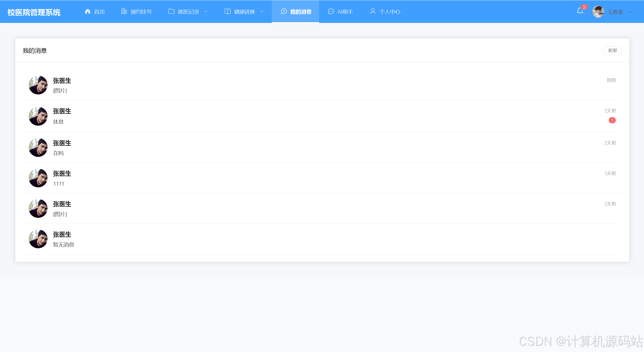This screenshot has width=644, height=352.
Task: Click 3天前 timestamp of 1111 message
Action: point(610,173)
